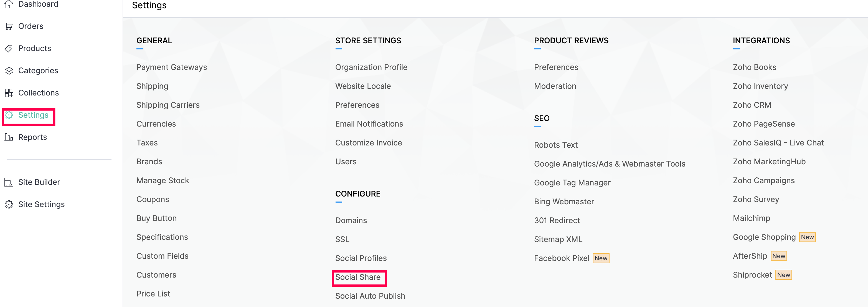Click the Categories layers icon
This screenshot has width=868, height=307.
(x=9, y=71)
